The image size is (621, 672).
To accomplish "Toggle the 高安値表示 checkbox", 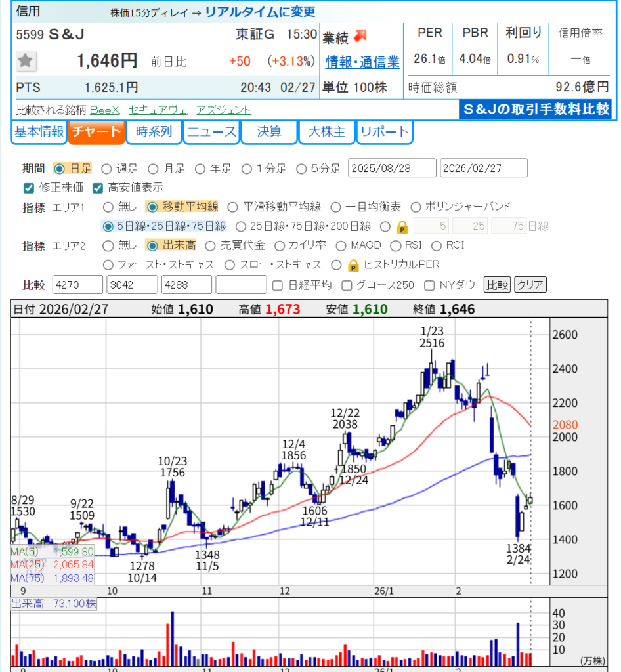I will click(x=98, y=188).
